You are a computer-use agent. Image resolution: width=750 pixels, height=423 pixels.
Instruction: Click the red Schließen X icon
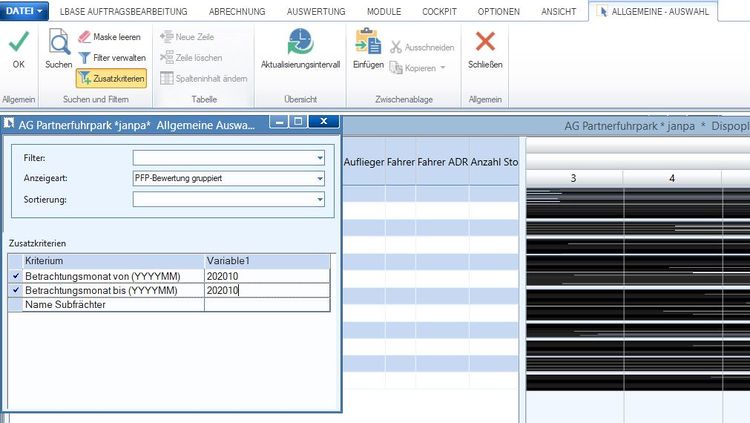tap(485, 42)
